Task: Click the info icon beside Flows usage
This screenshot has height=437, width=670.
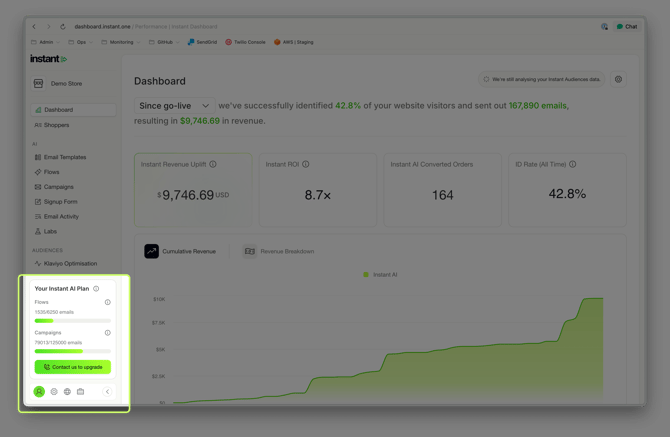Action: click(x=108, y=302)
